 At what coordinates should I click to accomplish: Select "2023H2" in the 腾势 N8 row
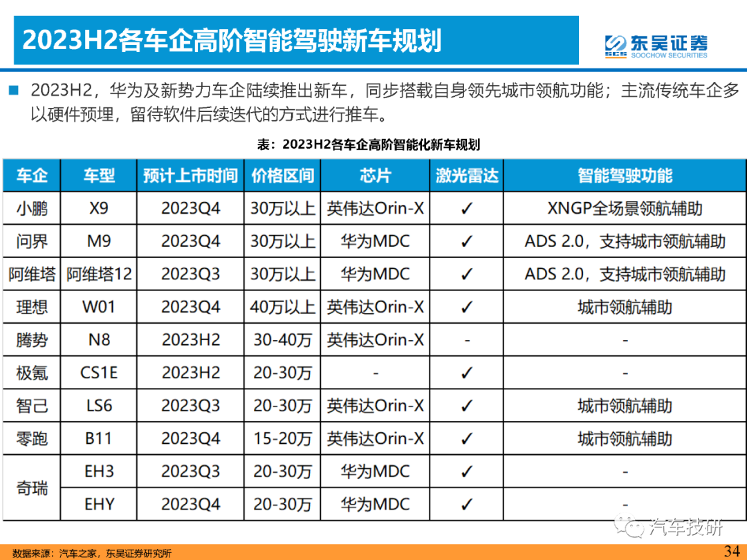(x=191, y=340)
